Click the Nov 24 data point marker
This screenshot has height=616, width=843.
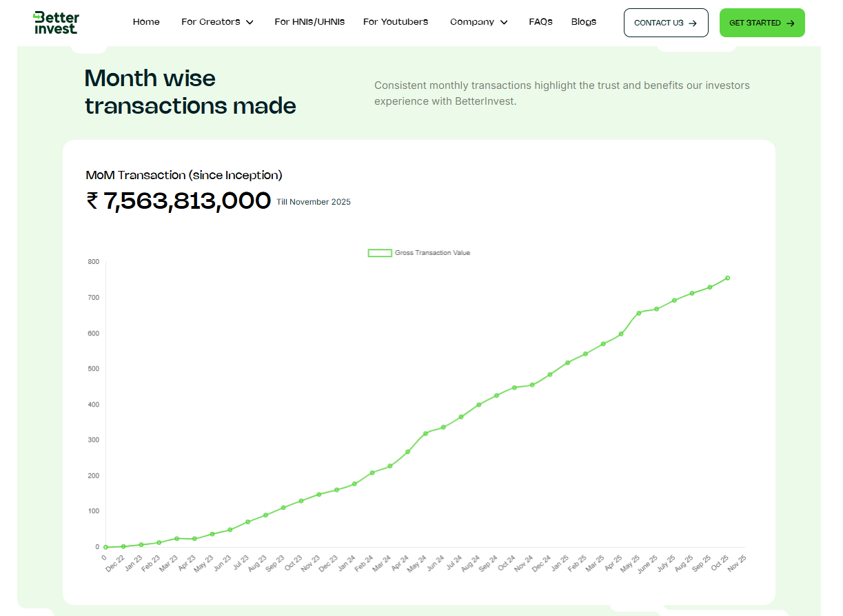click(x=531, y=385)
